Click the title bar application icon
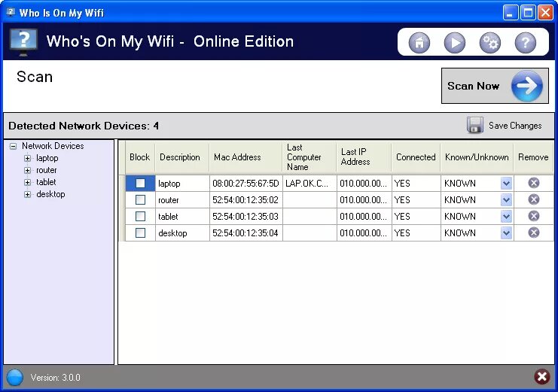Viewport: 558px width, 392px height. point(11,13)
